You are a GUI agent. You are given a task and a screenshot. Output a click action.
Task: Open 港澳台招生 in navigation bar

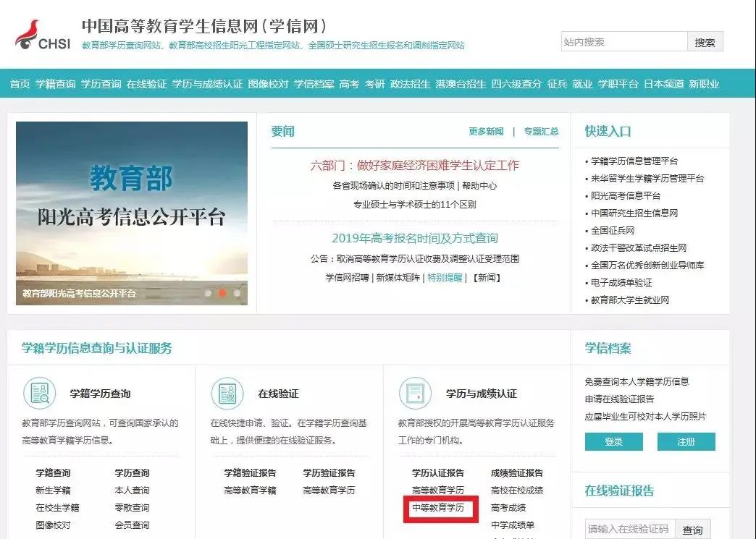(x=461, y=84)
